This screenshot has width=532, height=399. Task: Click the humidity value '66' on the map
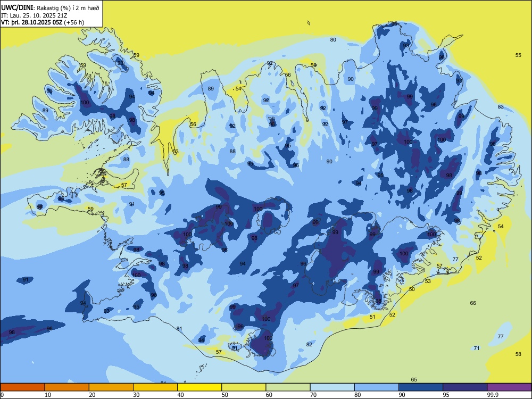(x=473, y=303)
